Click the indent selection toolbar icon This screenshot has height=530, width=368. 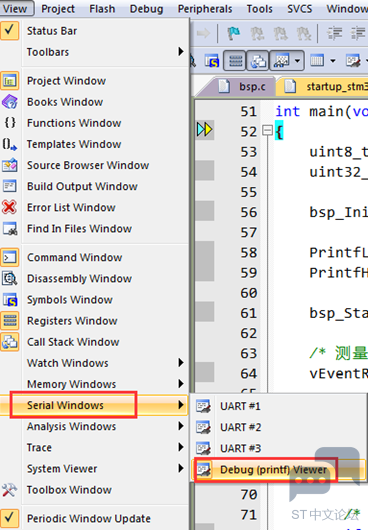point(334,33)
